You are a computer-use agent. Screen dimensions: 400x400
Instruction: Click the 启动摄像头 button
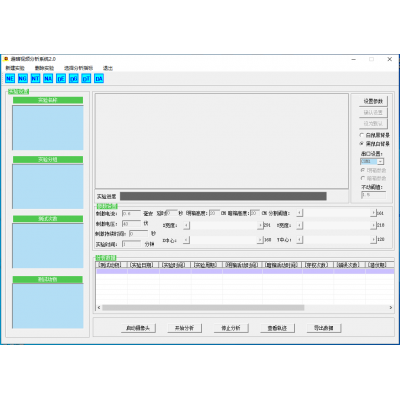tap(138, 328)
